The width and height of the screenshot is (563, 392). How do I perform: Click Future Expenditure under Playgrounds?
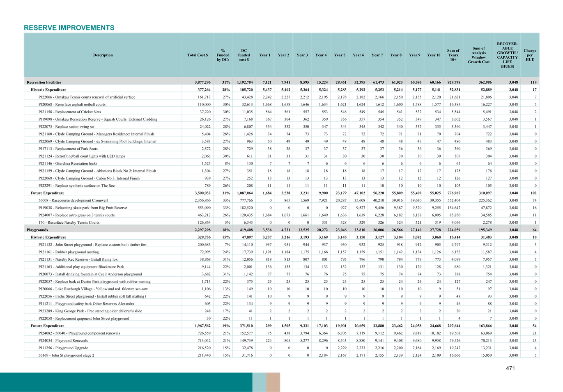pyautogui.click(x=47, y=326)
